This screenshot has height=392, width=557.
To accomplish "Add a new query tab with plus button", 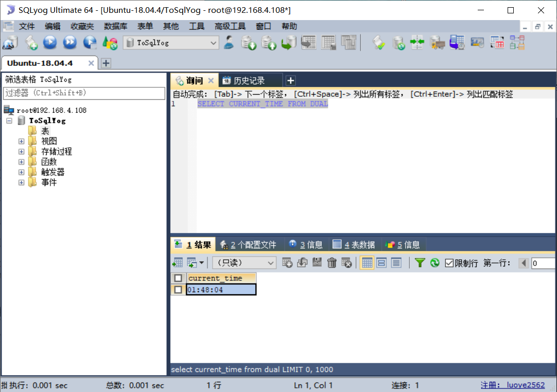I will pos(290,81).
